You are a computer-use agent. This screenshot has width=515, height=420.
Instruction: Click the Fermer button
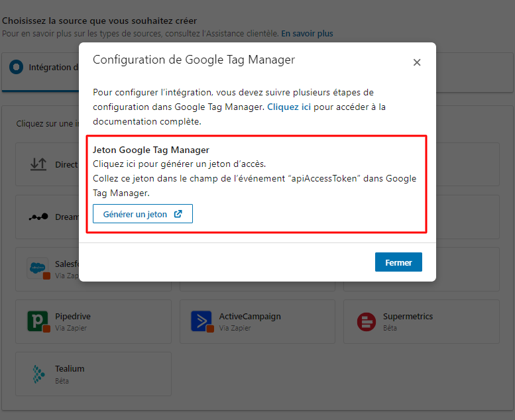tap(398, 262)
